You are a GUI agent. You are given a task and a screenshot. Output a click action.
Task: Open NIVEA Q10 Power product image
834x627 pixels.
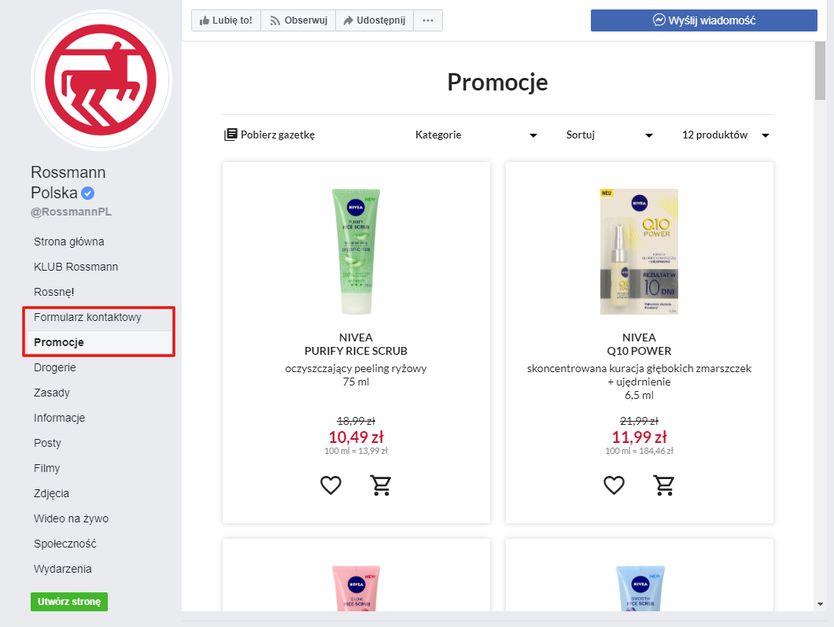coord(639,251)
